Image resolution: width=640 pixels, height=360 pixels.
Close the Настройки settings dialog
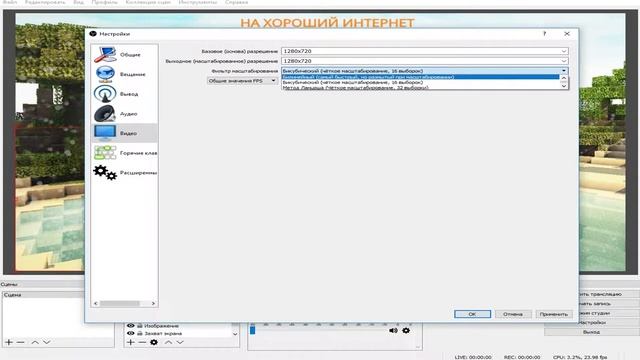[x=567, y=33]
